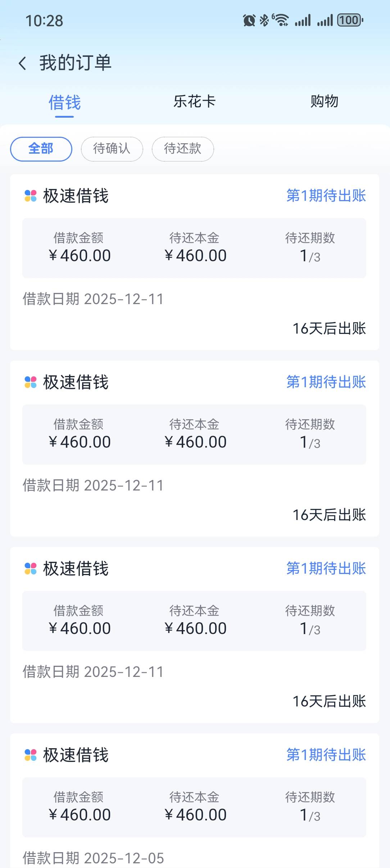Switch to the 乐花卡 tab
This screenshot has height=868, width=390.
coord(194,101)
